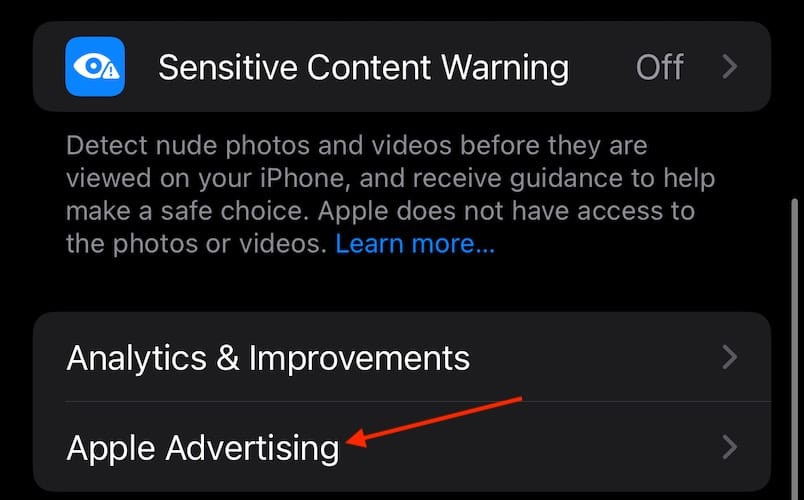This screenshot has height=500, width=804.
Task: Expand the chevron in the Analytics & Improvements row
Action: pos(730,357)
